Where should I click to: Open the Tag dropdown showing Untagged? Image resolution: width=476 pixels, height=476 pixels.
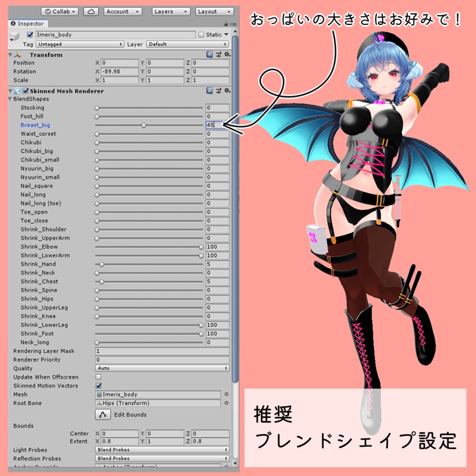point(80,44)
